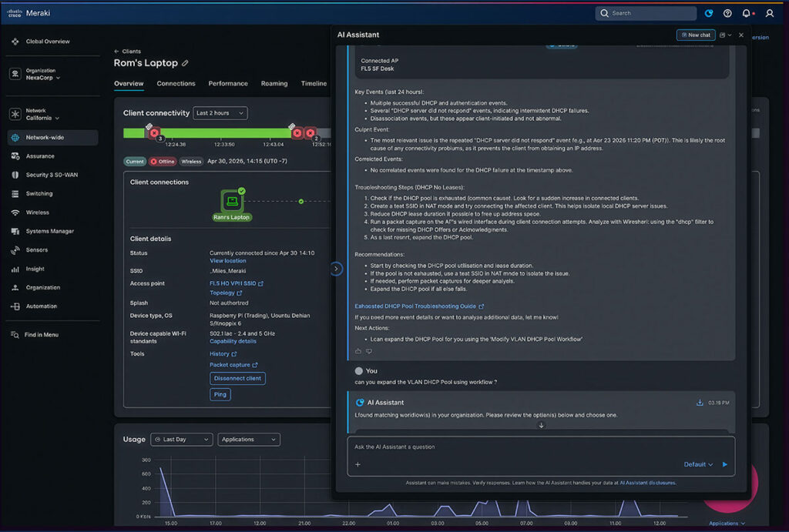The width and height of the screenshot is (789, 532).
Task: Open the user account profile icon
Action: (x=770, y=14)
